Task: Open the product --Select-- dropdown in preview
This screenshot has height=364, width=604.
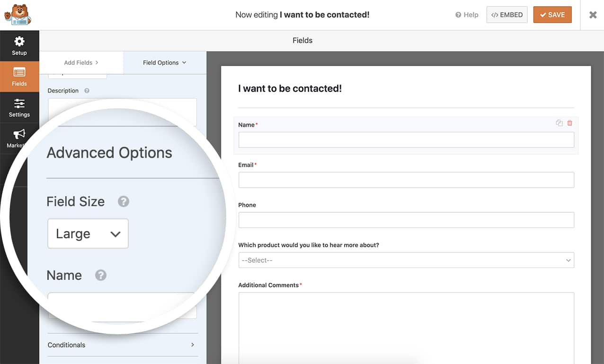Action: click(x=406, y=260)
